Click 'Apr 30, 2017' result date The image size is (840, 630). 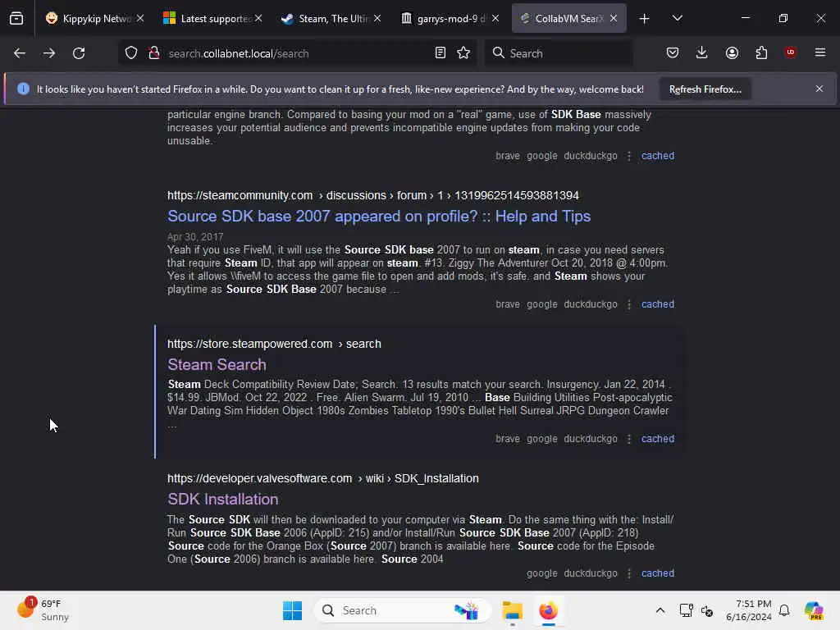click(x=195, y=237)
